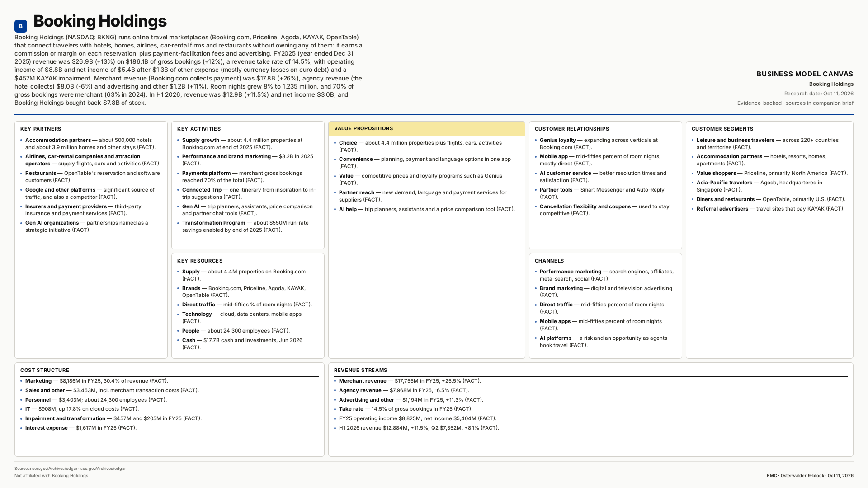Click the Research date Oct 11, 2026 text
The image size is (868, 488).
coord(819,94)
